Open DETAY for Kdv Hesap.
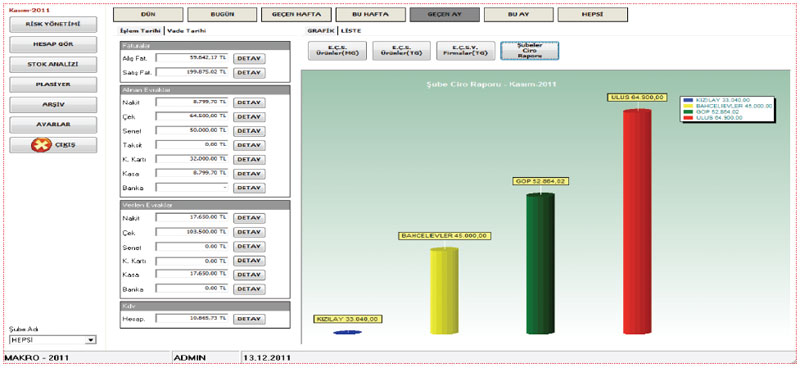Screen dimensions: 800x368 coord(249,319)
